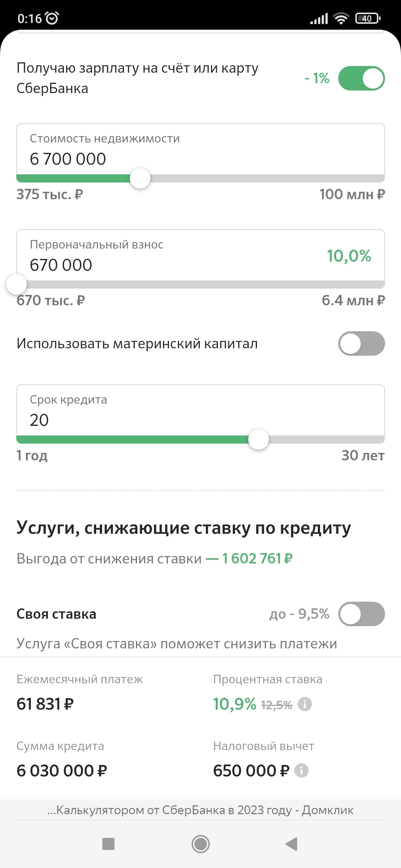Image resolution: width=401 pixels, height=868 pixels.
Task: Tap the tax deduction info icon
Action: (x=301, y=771)
